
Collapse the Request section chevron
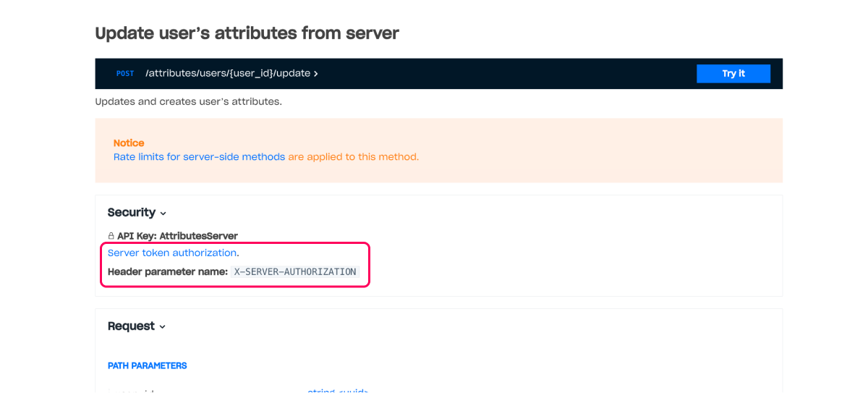163,327
